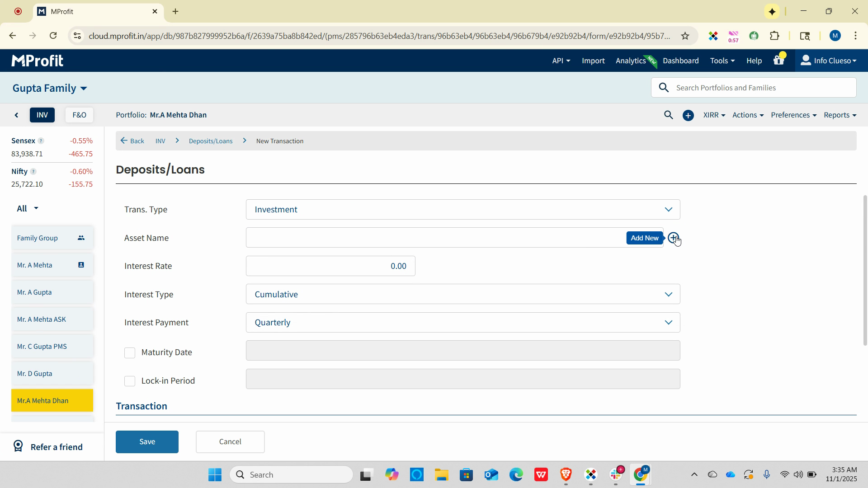Enable the Maturity Date checkbox
868x488 pixels.
click(130, 353)
